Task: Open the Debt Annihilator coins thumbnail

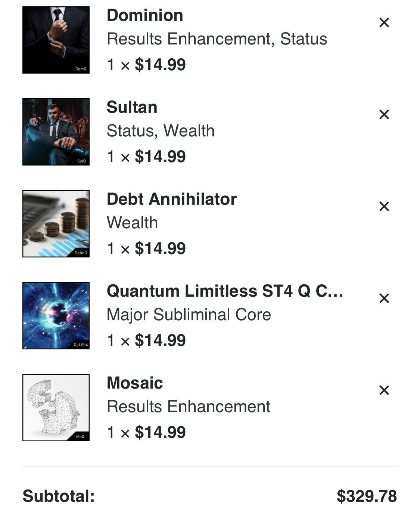Action: tap(56, 224)
